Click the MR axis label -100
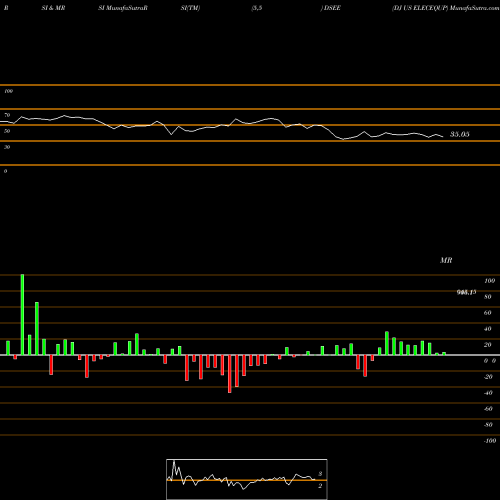This screenshot has width=500, height=500. [490, 441]
